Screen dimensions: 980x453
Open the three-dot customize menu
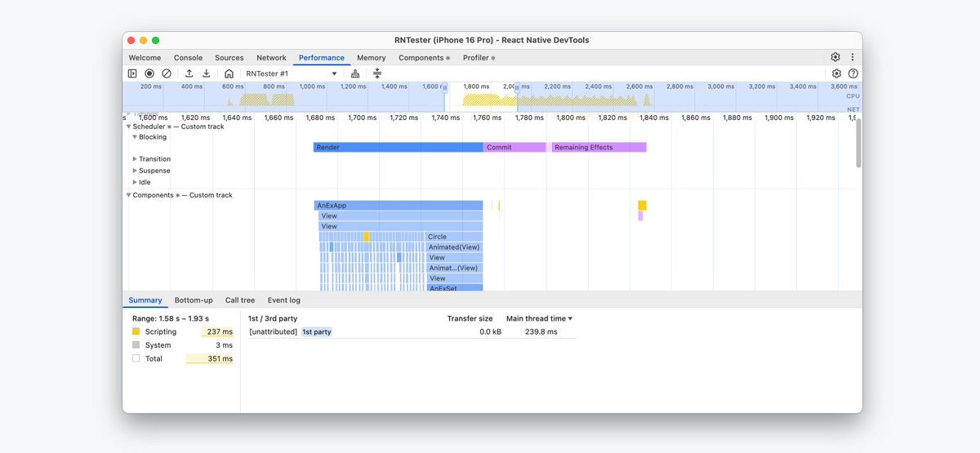coord(853,57)
